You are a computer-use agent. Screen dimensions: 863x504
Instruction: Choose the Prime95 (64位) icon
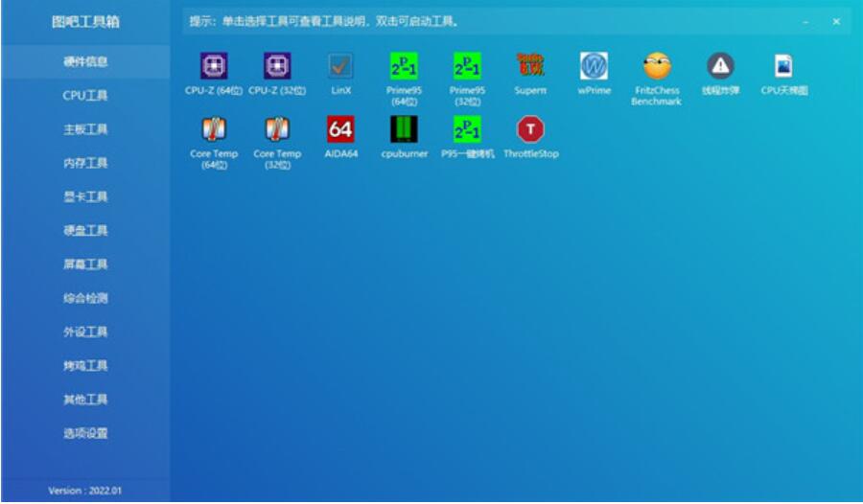point(404,66)
